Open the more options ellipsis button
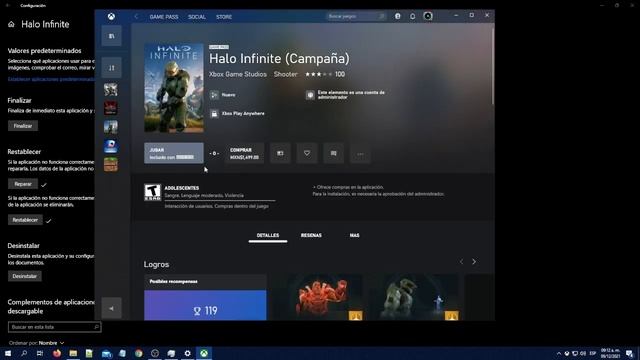 click(360, 153)
